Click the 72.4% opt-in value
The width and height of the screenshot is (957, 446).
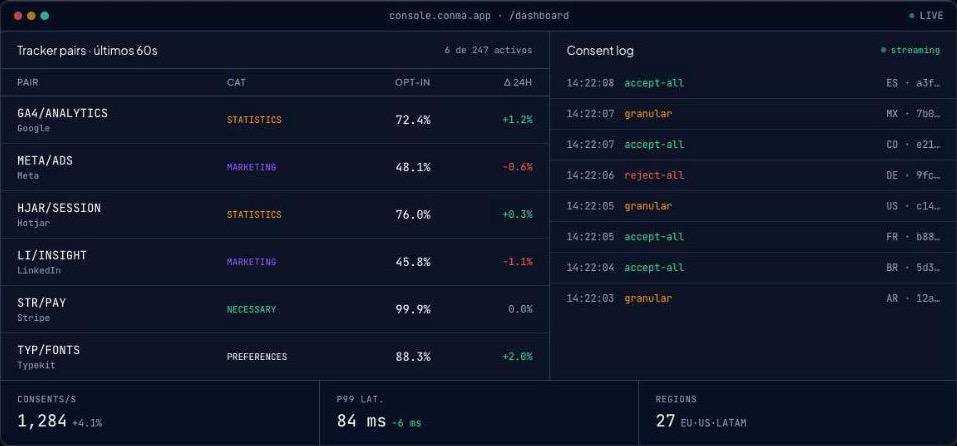[413, 120]
